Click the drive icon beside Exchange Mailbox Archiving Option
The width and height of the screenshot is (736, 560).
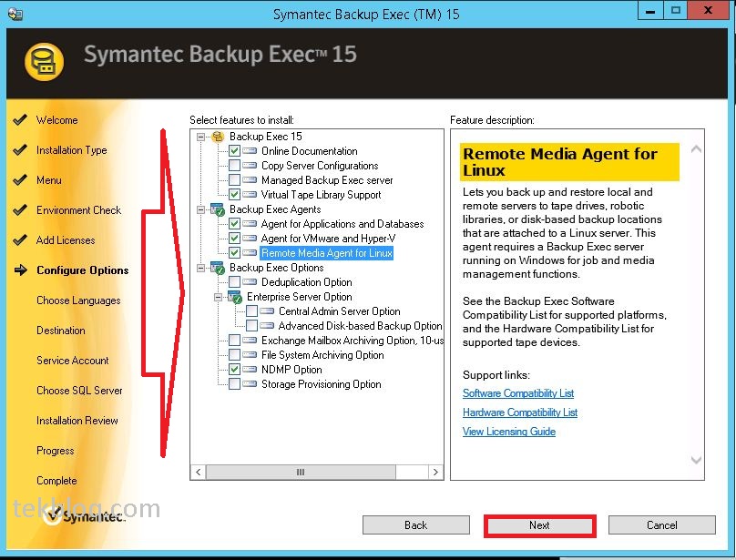[250, 341]
